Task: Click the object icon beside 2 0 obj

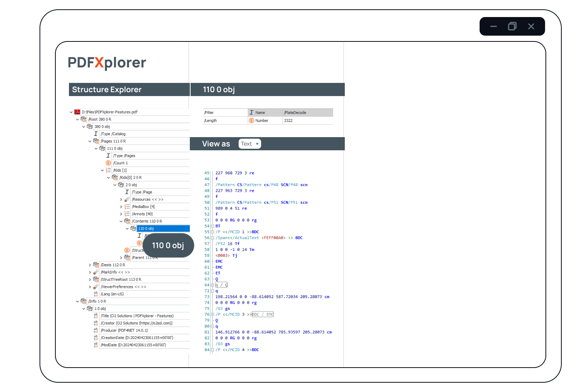Action: point(120,185)
